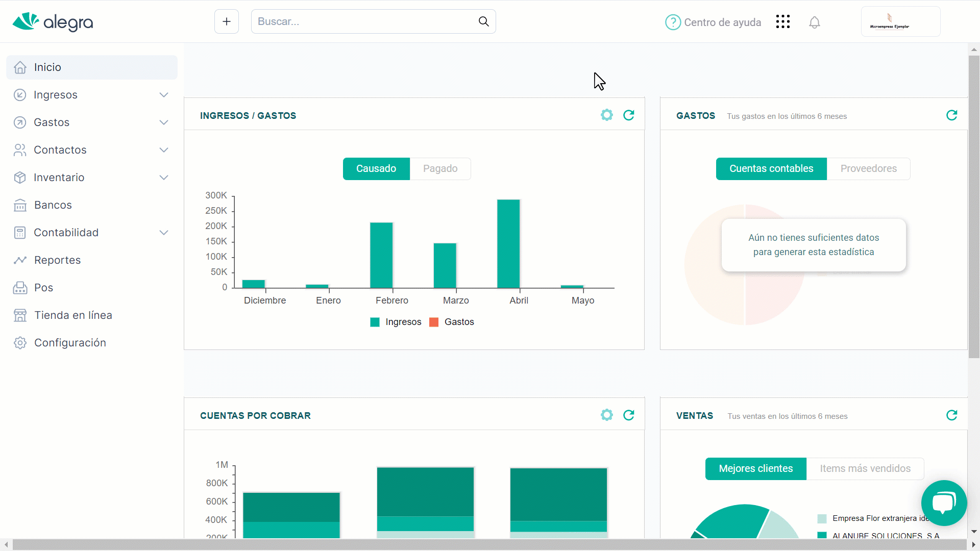
Task: Refresh the Gastos statistics panel
Action: [x=952, y=115]
